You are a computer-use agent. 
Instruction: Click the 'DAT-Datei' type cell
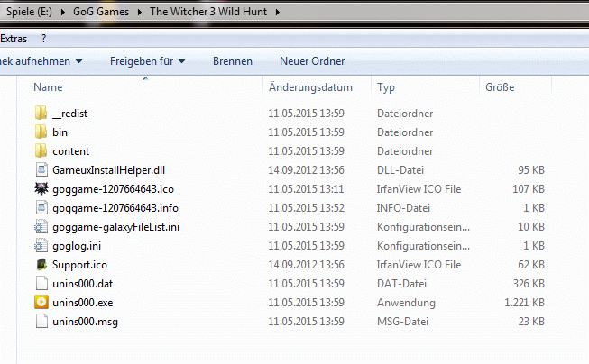pyautogui.click(x=401, y=284)
